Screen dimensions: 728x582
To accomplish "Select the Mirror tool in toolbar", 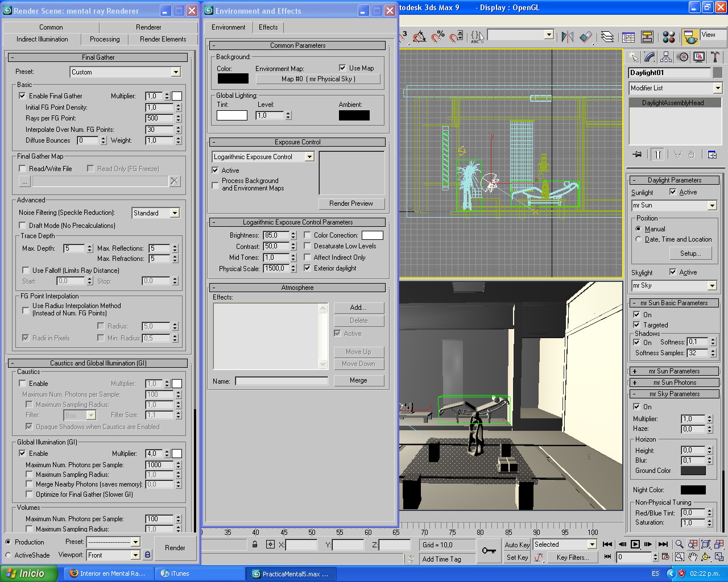I will point(568,37).
